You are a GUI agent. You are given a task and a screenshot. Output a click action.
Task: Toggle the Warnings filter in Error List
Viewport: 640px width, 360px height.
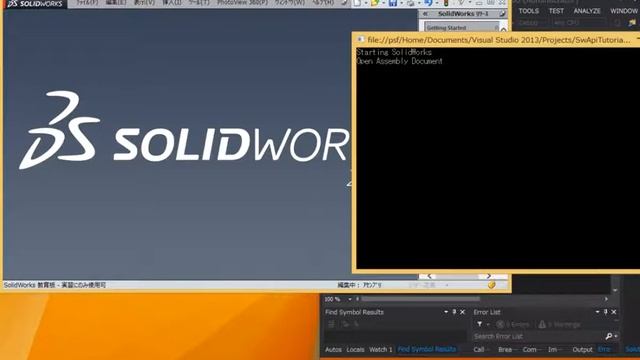pos(560,324)
